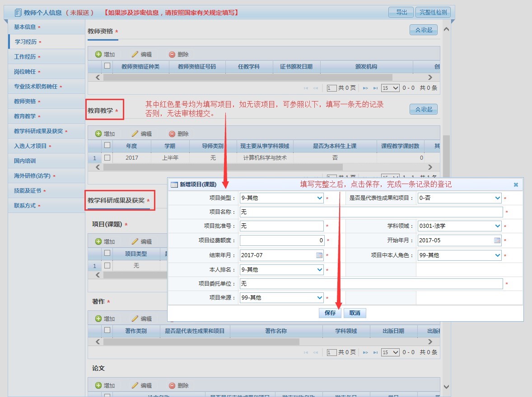Image resolution: width=532 pixels, height=397 pixels.
Task: Collapse the 教师资格 section with 收起
Action: pos(423,30)
